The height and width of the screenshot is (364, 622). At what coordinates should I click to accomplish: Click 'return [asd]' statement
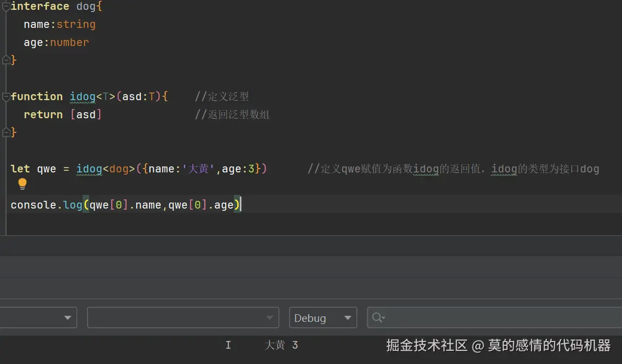point(62,114)
